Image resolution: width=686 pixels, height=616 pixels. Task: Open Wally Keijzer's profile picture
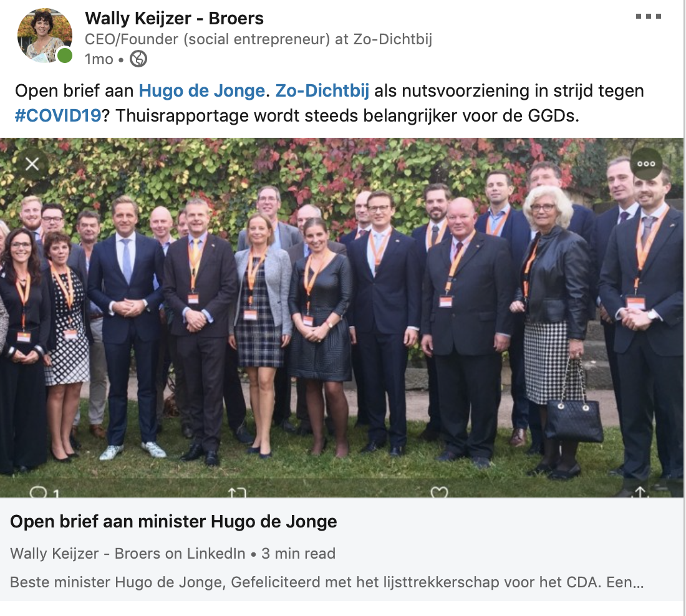pyautogui.click(x=44, y=36)
